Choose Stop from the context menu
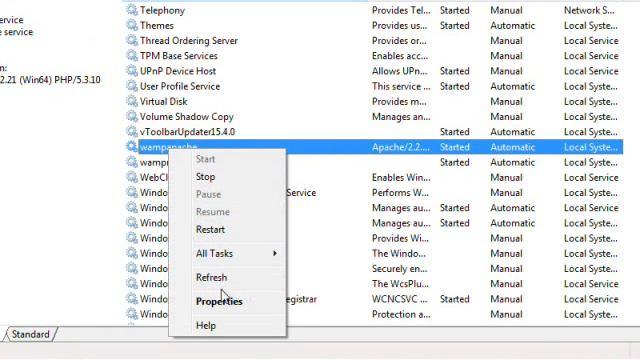The width and height of the screenshot is (640, 360). pos(205,177)
